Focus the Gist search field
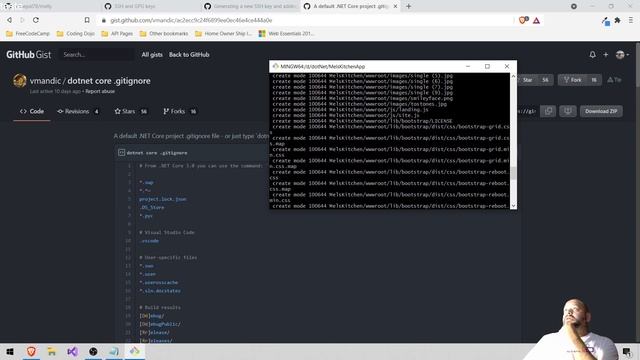Image resolution: width=640 pixels, height=360 pixels. click(97, 54)
